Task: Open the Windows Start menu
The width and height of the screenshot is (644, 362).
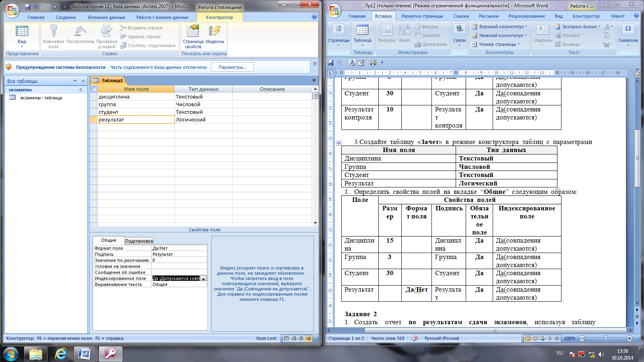Action: (x=11, y=354)
